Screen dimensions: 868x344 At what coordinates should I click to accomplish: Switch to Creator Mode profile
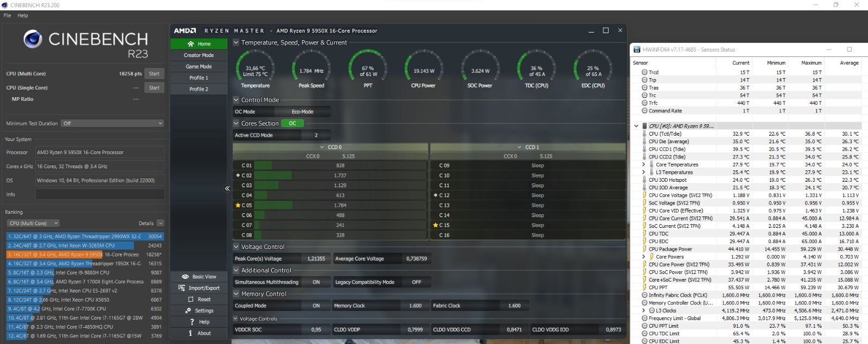click(x=199, y=55)
